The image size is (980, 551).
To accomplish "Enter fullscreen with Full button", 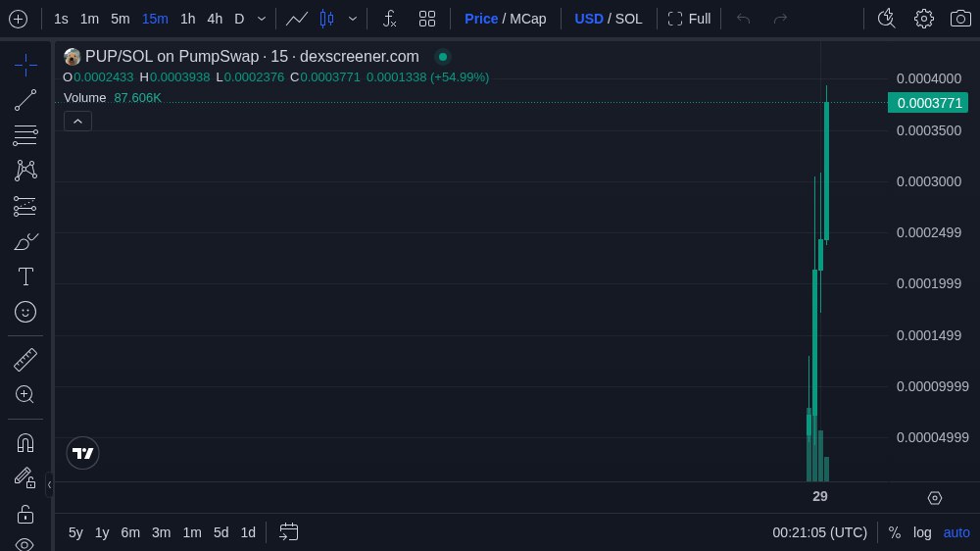I will [689, 19].
